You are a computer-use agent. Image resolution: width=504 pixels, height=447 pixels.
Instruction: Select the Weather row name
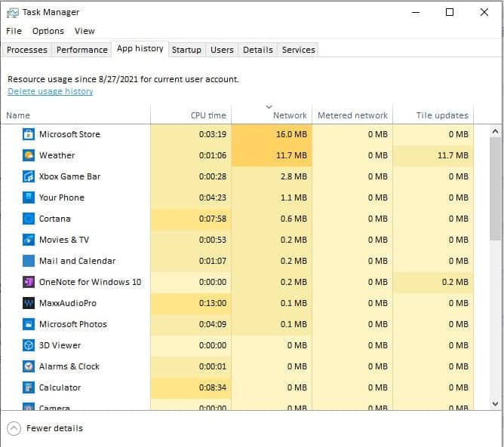[57, 155]
